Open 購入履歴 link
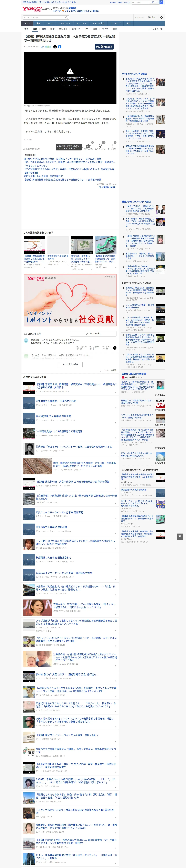Image resolution: width=186 pixels, height=868 pixels. [x=152, y=17]
